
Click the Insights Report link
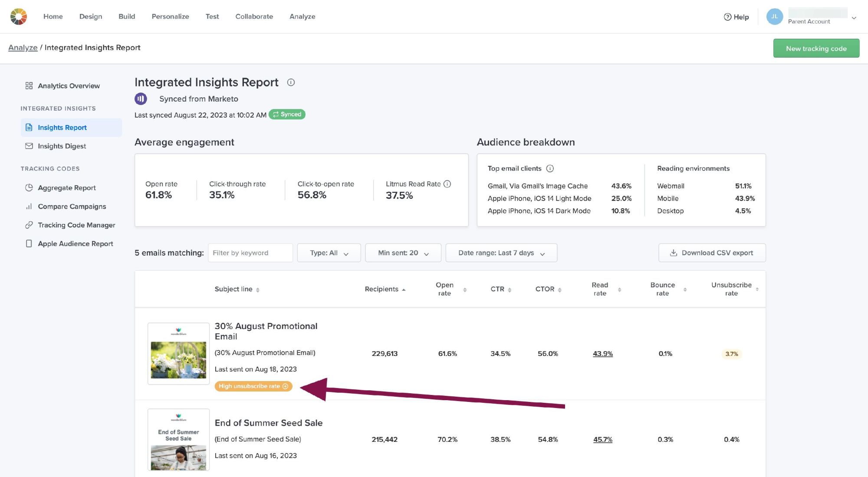point(62,127)
